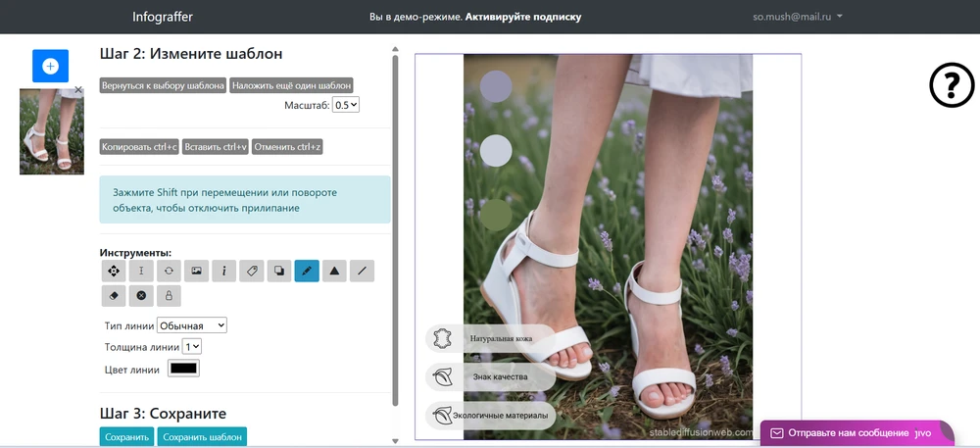Toggle the lock object tool
980x448 pixels.
click(169, 295)
